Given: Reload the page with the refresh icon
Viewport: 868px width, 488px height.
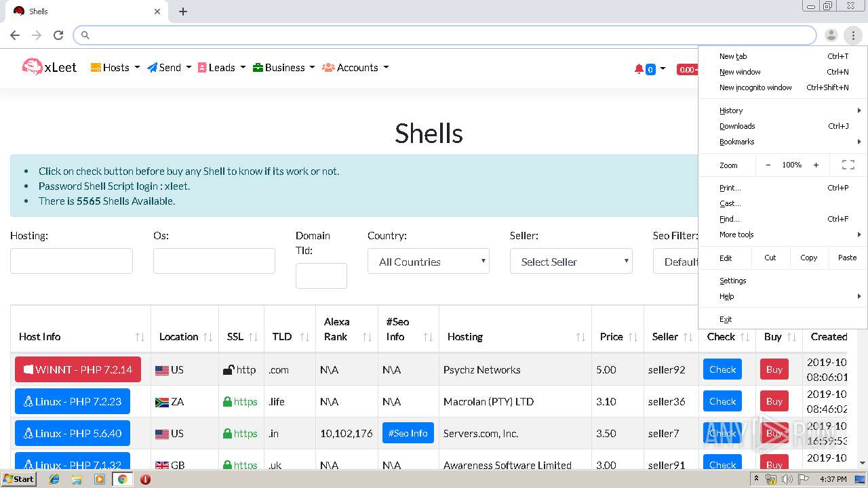Looking at the screenshot, I should [58, 35].
